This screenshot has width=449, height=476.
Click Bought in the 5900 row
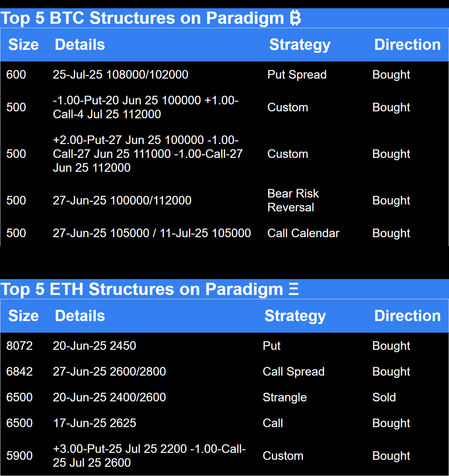[391, 456]
